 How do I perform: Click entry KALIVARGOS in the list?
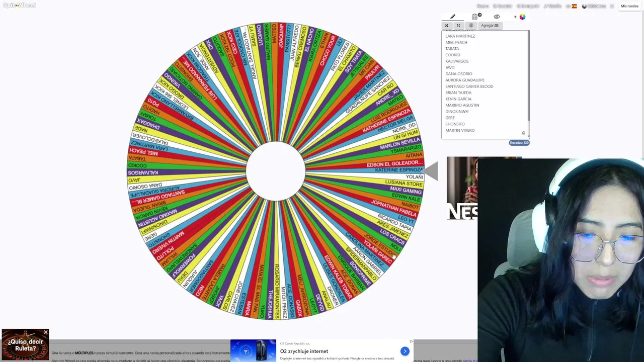456,61
